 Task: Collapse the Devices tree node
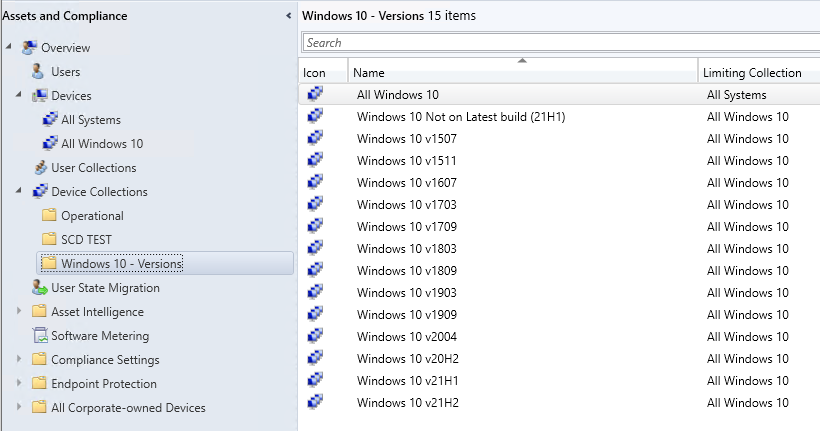19,95
